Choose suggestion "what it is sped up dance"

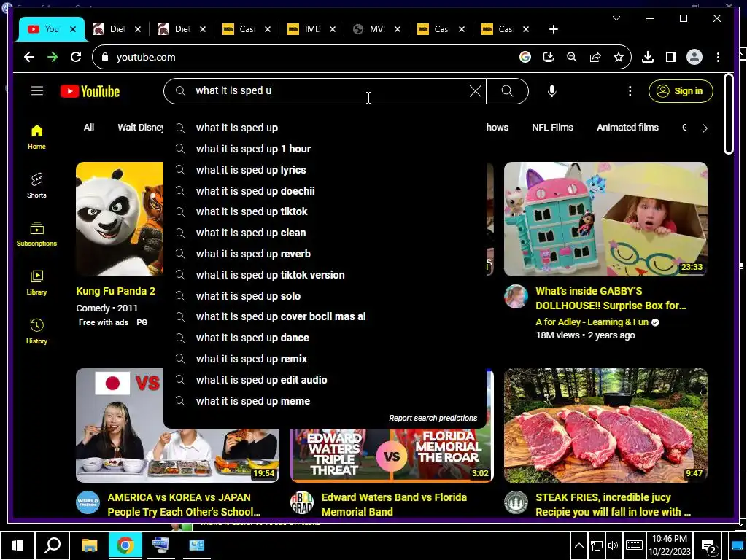click(325, 338)
